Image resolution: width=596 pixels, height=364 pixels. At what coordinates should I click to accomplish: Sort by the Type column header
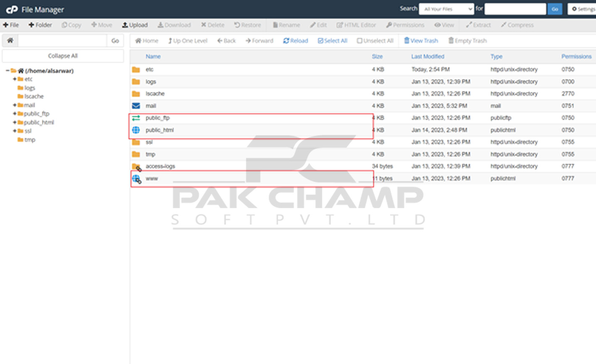click(496, 56)
